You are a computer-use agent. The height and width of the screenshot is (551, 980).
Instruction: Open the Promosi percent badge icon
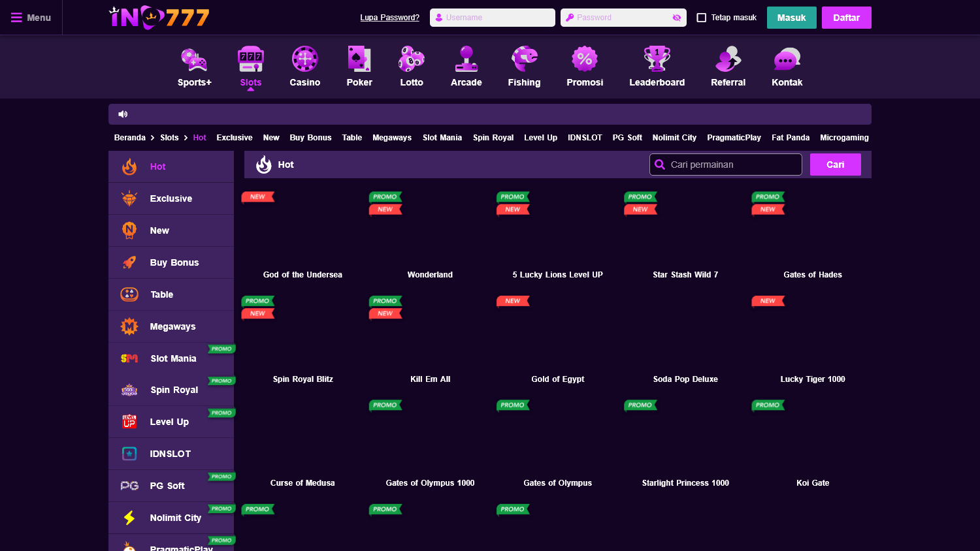click(x=585, y=59)
